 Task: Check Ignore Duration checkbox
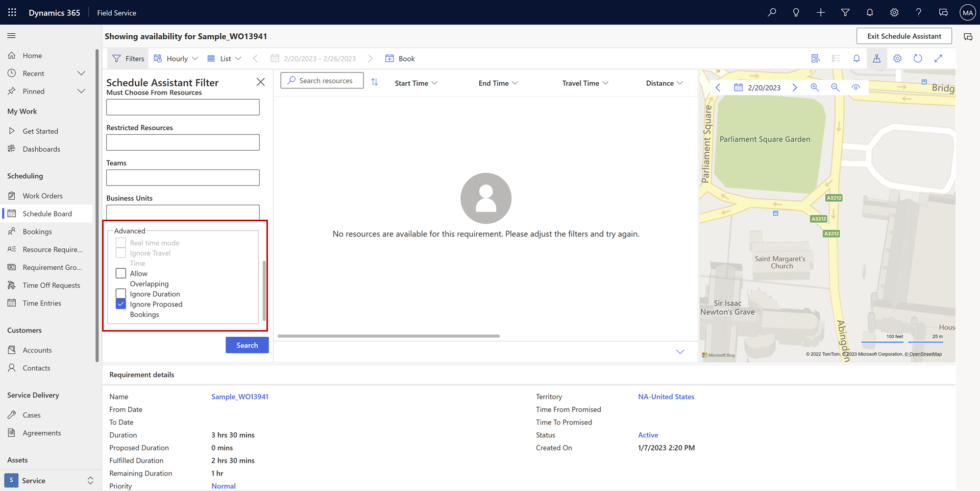121,294
